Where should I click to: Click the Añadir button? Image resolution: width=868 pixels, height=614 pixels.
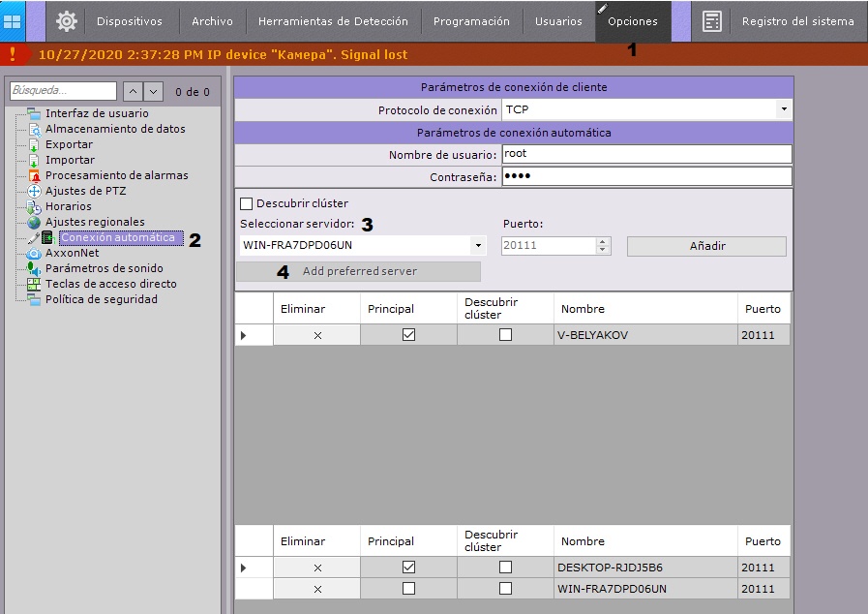coord(706,246)
